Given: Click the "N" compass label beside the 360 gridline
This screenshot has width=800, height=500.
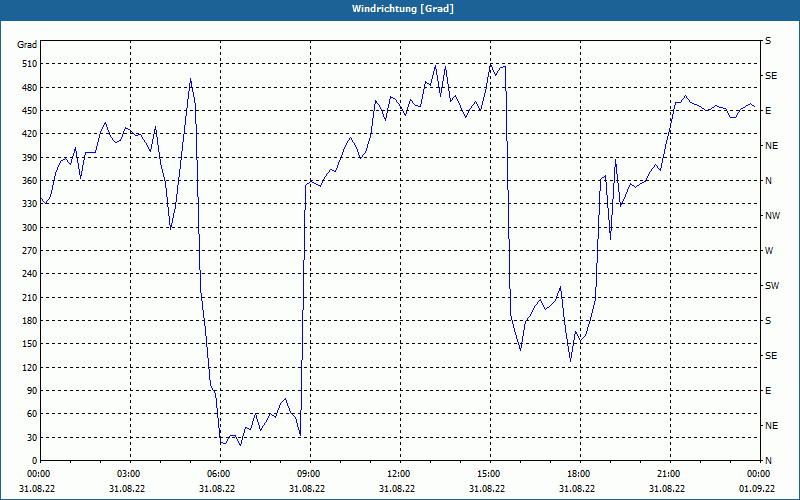Looking at the screenshot, I should tap(768, 181).
